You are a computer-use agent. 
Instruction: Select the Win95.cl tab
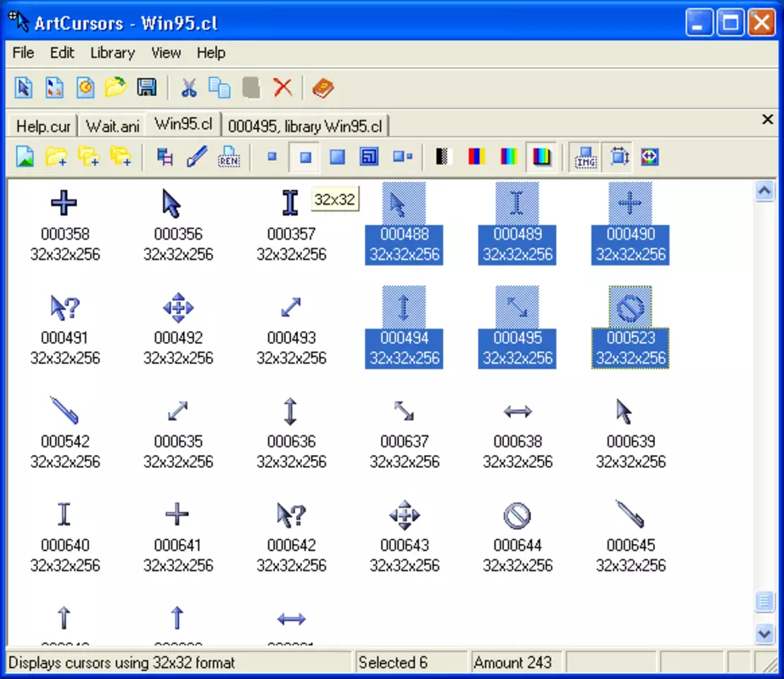pos(183,124)
